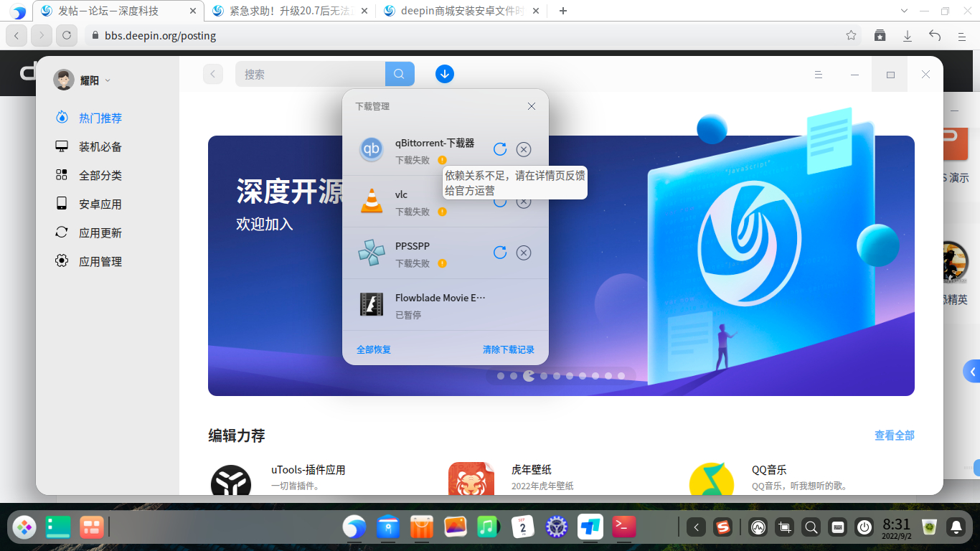Viewport: 980px width, 551px height.
Task: Start the screenshot tool in the system tray
Action: click(785, 527)
